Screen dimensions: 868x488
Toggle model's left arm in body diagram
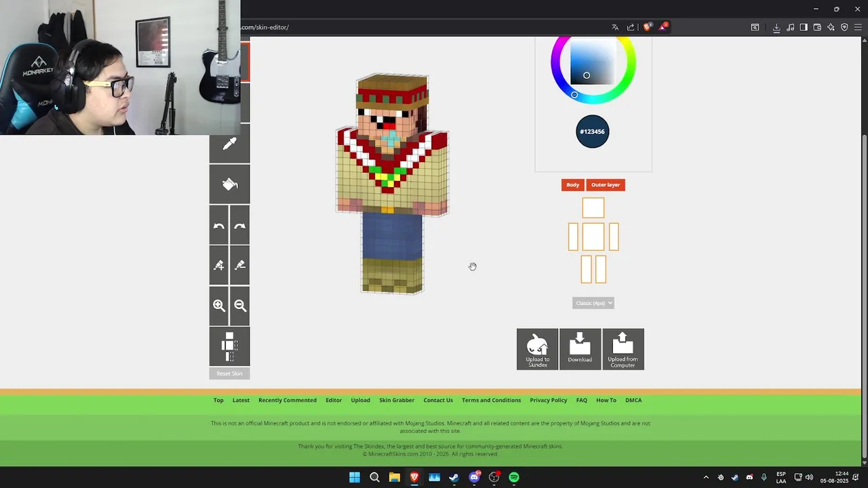(x=614, y=237)
